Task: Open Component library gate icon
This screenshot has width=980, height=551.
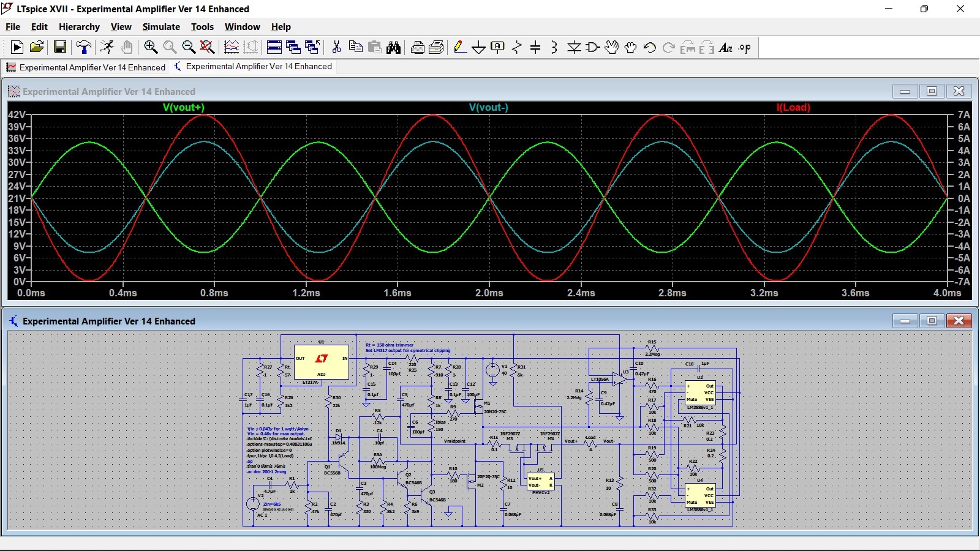Action: [593, 47]
